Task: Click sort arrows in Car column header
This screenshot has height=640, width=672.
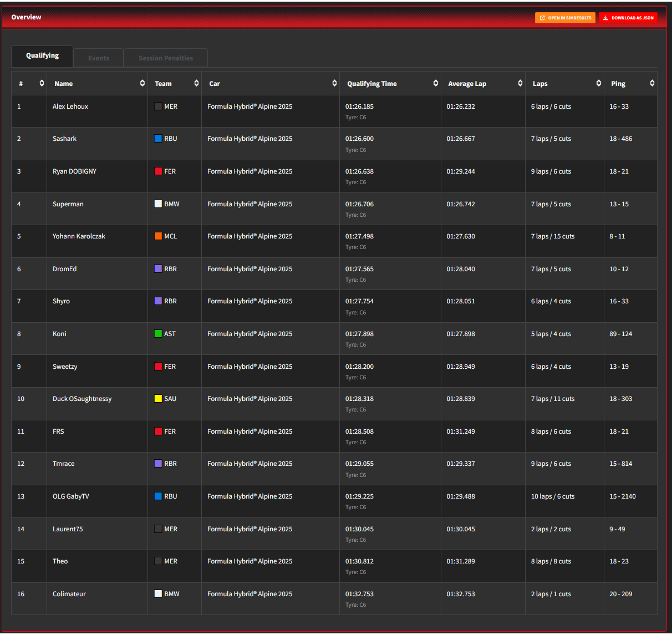Action: (x=334, y=83)
